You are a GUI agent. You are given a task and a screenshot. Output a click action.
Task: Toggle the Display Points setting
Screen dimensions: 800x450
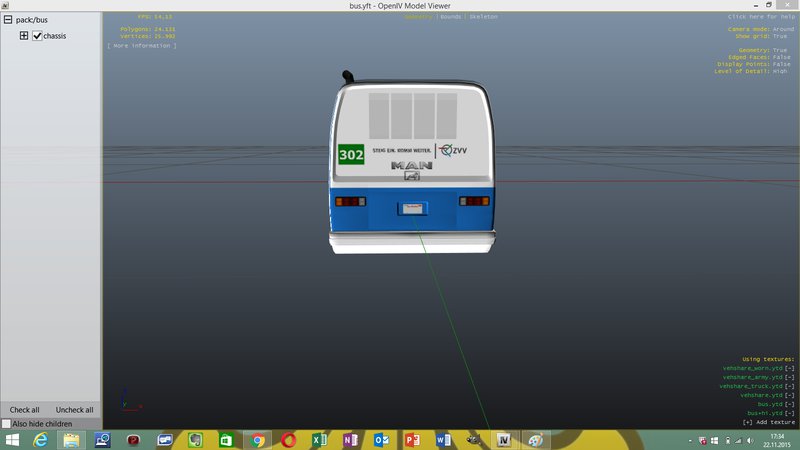pyautogui.click(x=754, y=64)
